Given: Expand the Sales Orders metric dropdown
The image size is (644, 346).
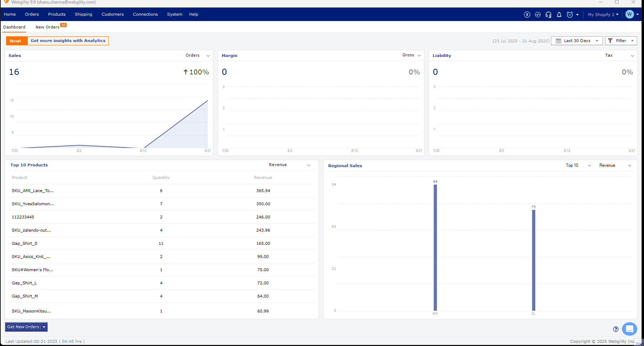Looking at the screenshot, I should coord(197,55).
